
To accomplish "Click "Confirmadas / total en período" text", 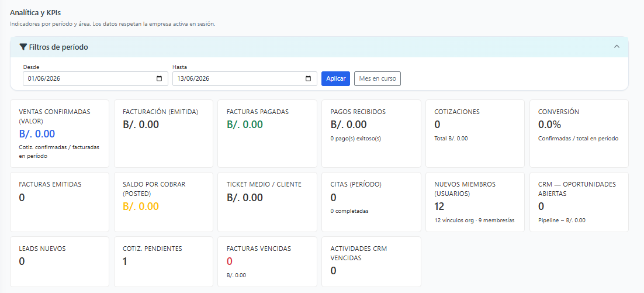I will pyautogui.click(x=579, y=139).
